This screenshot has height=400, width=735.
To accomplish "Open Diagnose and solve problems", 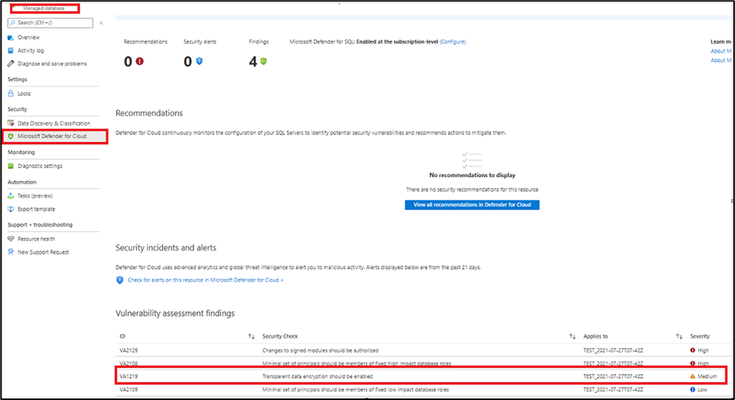I will [52, 64].
